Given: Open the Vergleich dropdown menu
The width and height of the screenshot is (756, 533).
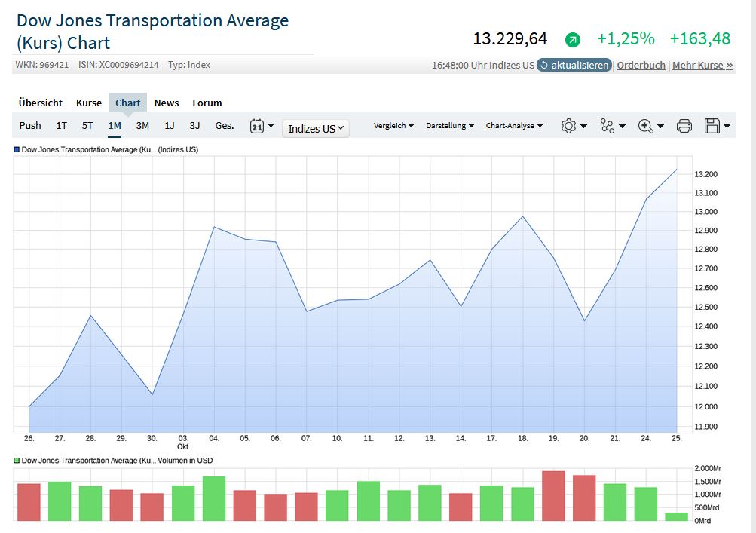Looking at the screenshot, I should pyautogui.click(x=394, y=125).
